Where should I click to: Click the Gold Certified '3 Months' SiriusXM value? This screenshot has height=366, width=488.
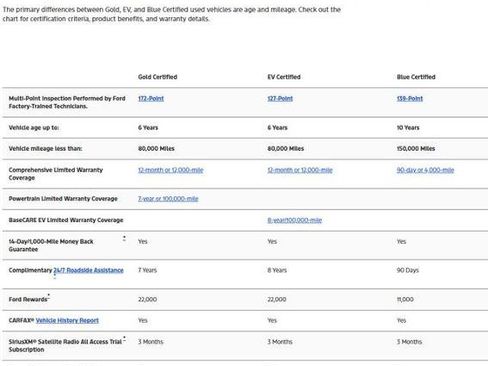[x=151, y=342]
